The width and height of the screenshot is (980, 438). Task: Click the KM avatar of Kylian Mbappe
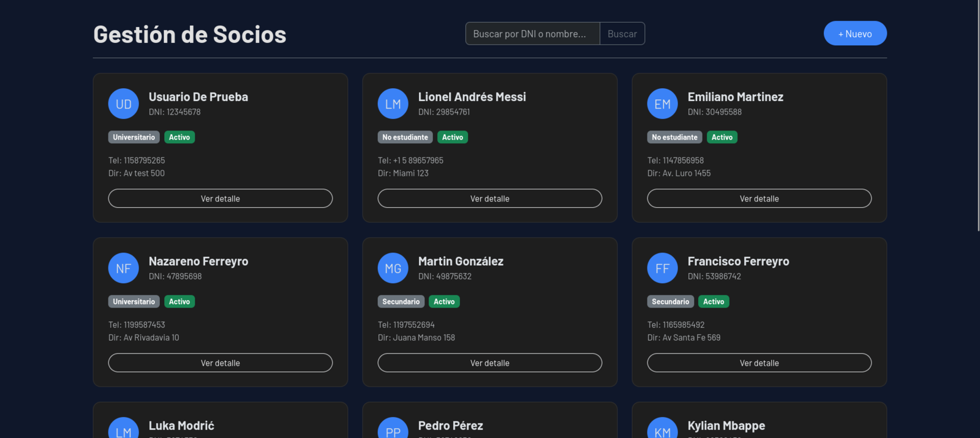coord(663,428)
